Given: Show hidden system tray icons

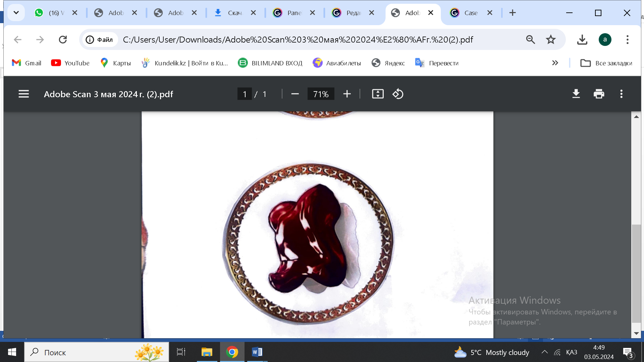Looking at the screenshot, I should pyautogui.click(x=544, y=352).
